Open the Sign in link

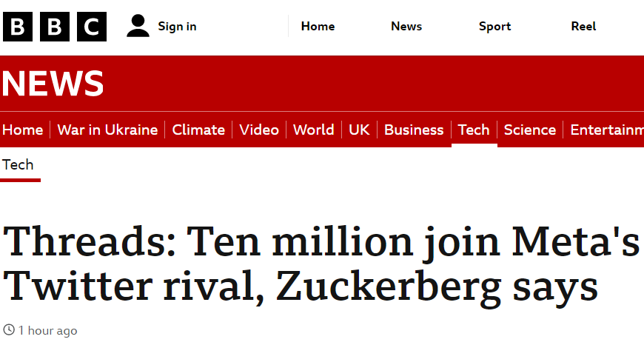pyautogui.click(x=177, y=27)
